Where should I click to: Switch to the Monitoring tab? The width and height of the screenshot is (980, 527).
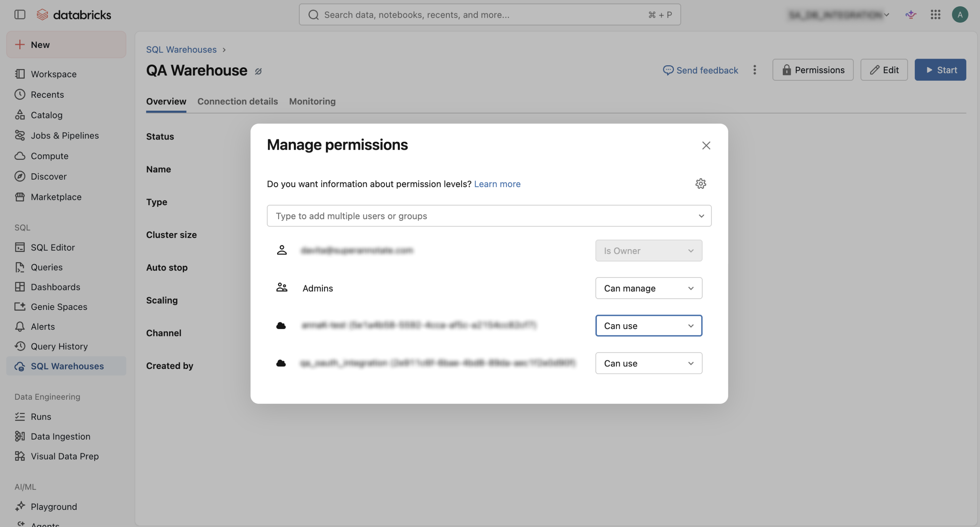(312, 101)
